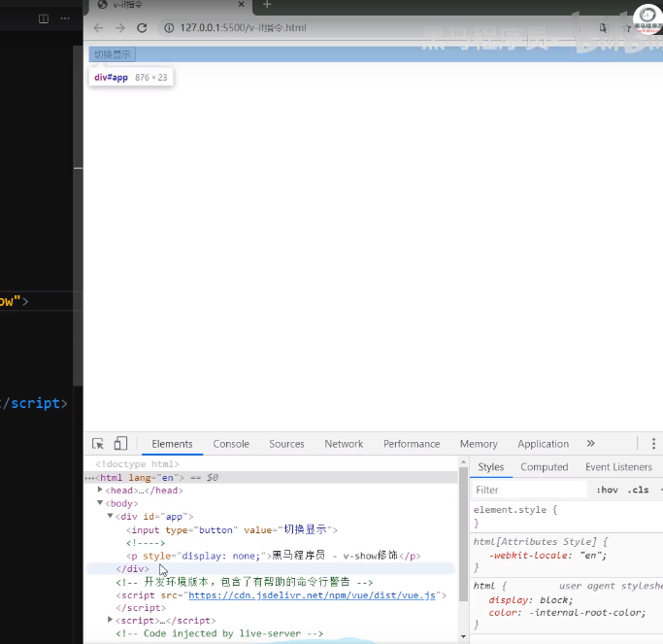Activate the DevTools element inspector tool

click(98, 444)
